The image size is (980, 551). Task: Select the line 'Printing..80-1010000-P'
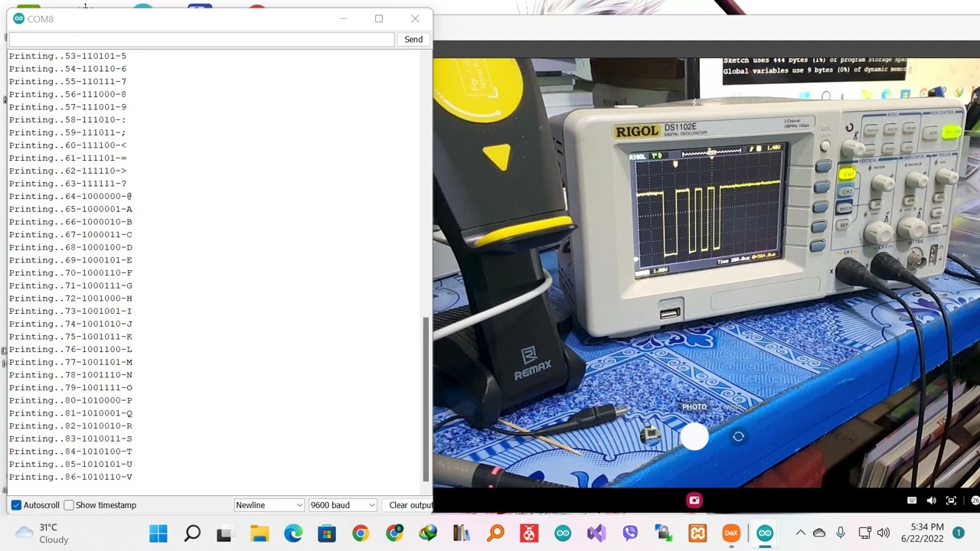[x=70, y=400]
